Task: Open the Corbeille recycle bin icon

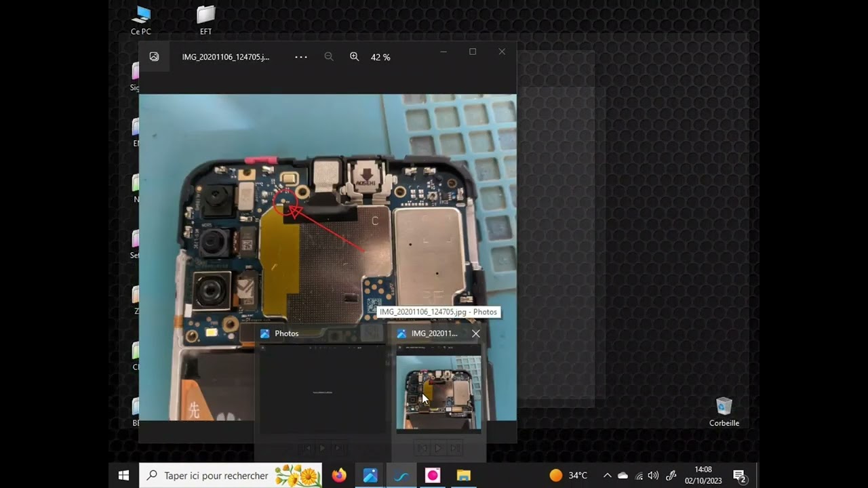Action: 724,411
